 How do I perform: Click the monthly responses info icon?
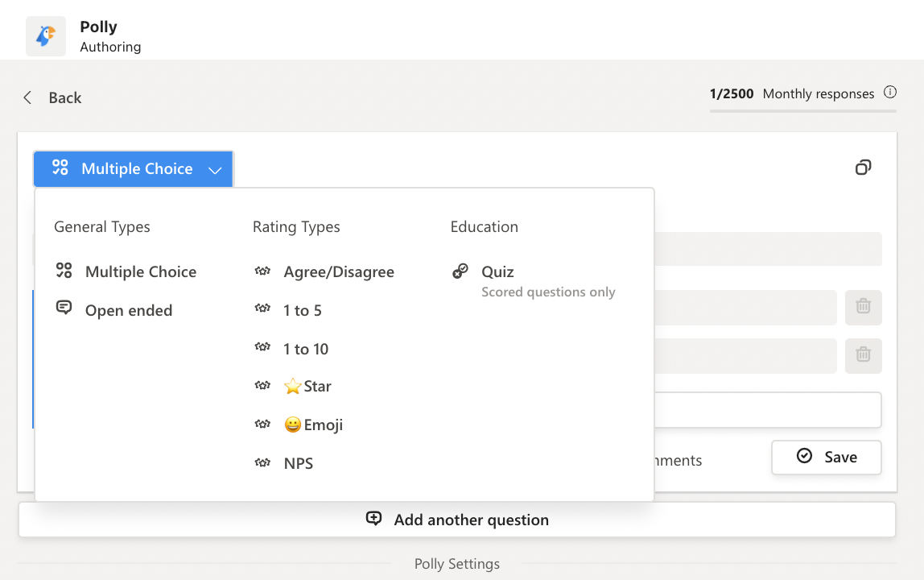click(x=891, y=92)
